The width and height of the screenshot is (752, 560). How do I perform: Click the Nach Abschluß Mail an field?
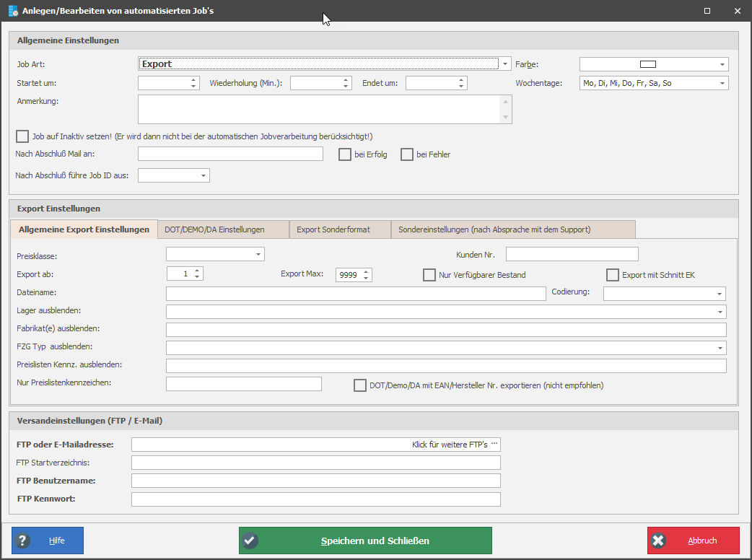point(230,154)
